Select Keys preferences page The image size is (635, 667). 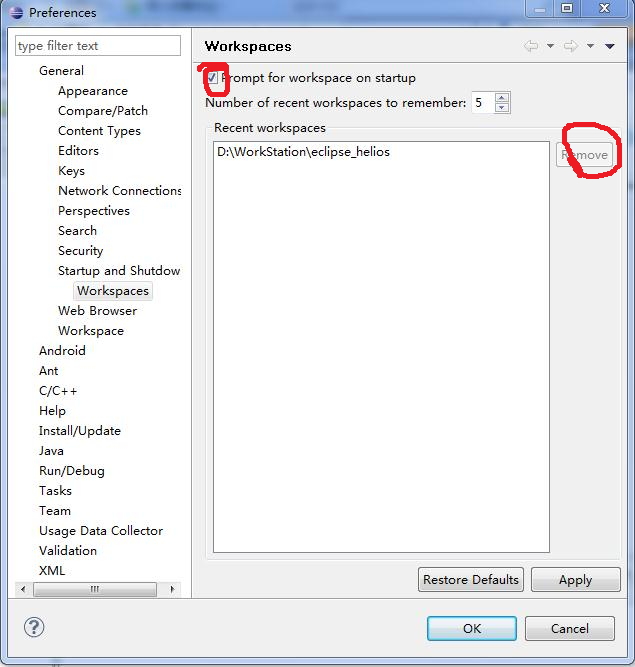[71, 171]
